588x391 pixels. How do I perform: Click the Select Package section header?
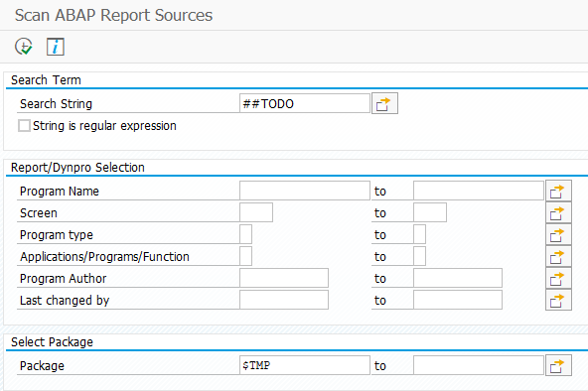coord(52,342)
